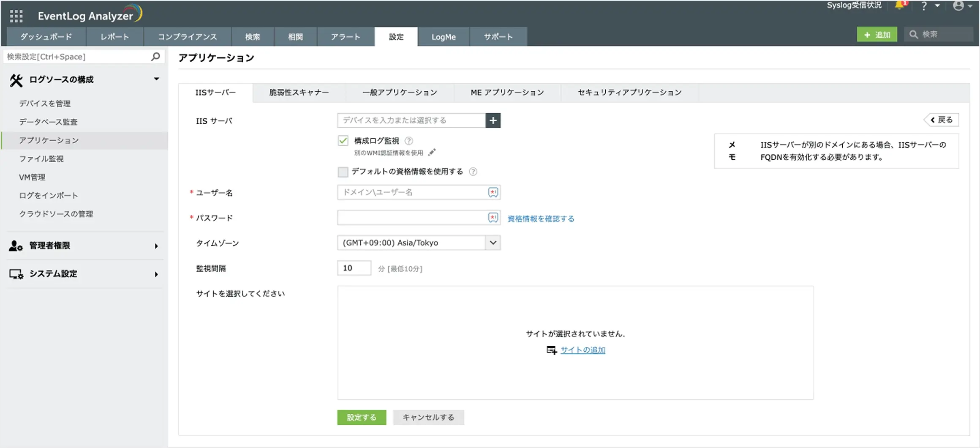Image resolution: width=980 pixels, height=448 pixels.
Task: Open the LogMe tab
Action: coord(444,37)
